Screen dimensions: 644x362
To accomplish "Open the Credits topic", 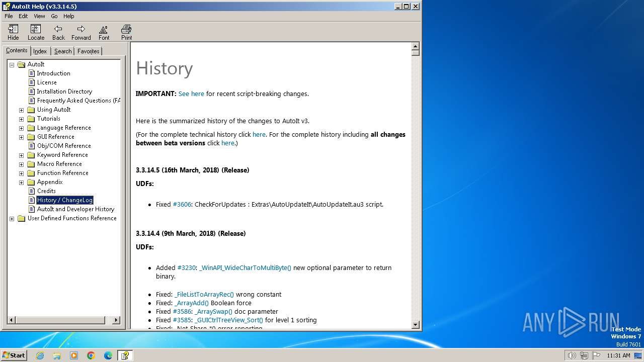I will pos(46,191).
